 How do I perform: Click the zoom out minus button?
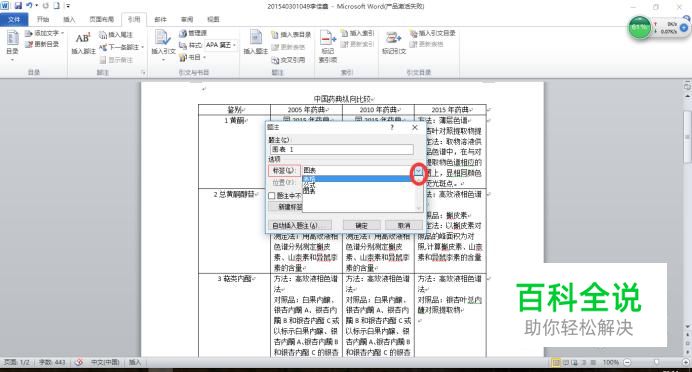pos(627,363)
